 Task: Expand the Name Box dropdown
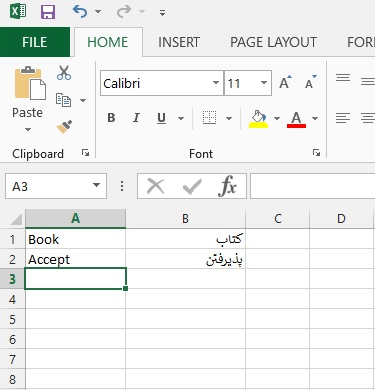pyautogui.click(x=97, y=185)
